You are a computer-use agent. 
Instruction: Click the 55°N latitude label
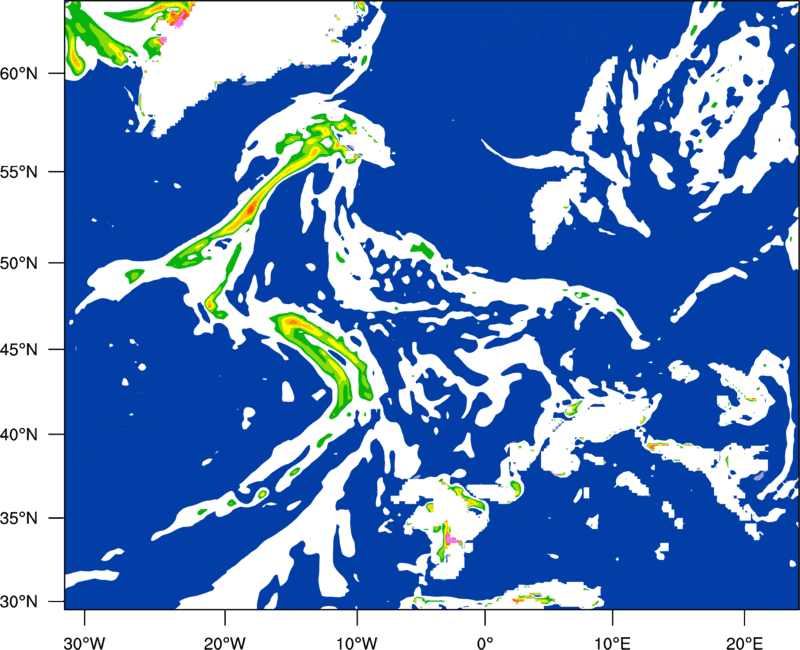click(x=19, y=171)
